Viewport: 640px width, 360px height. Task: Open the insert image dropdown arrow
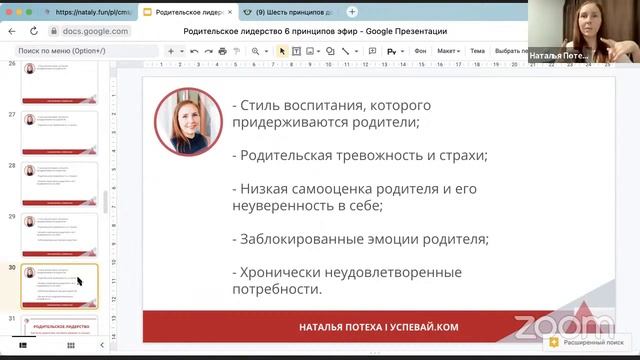pos(318,51)
